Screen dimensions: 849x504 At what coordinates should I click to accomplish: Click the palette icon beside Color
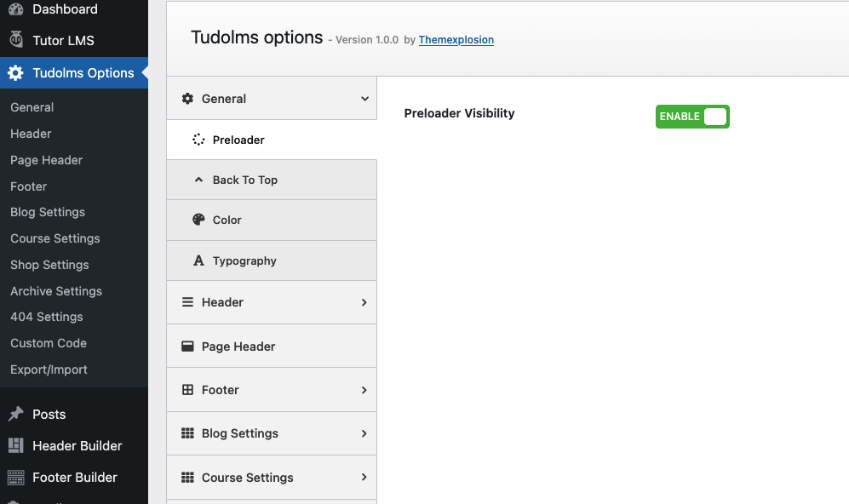click(x=198, y=220)
